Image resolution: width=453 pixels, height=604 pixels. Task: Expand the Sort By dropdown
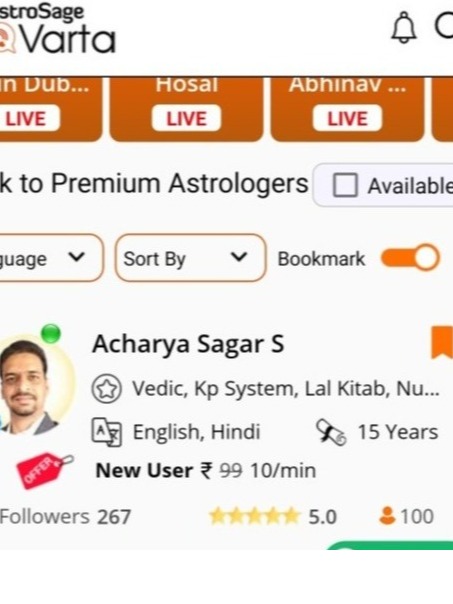click(190, 258)
